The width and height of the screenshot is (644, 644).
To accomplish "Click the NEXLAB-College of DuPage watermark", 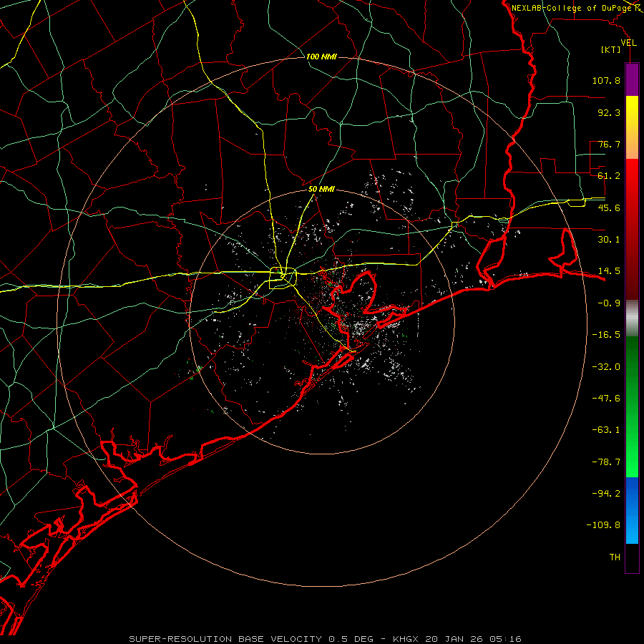I will [x=576, y=8].
